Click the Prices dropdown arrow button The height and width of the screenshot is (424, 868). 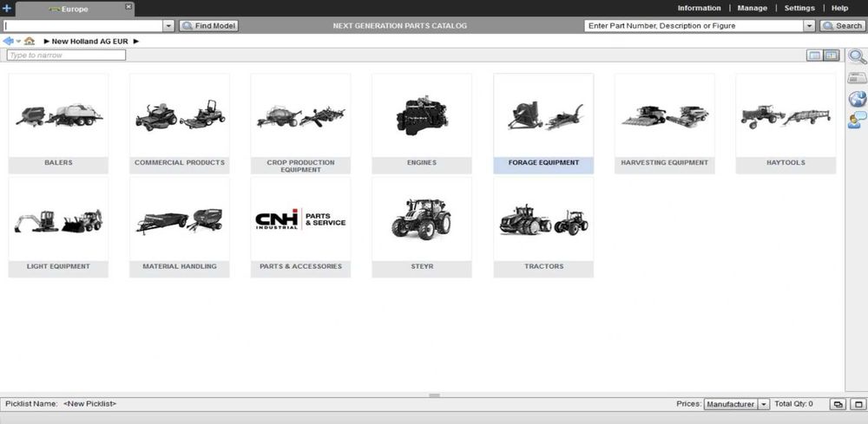tap(764, 404)
